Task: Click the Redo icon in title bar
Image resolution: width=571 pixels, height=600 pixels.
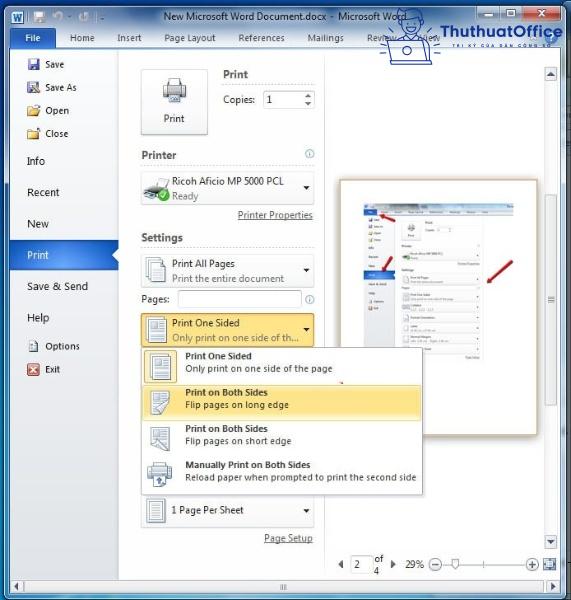Action: 83,16
